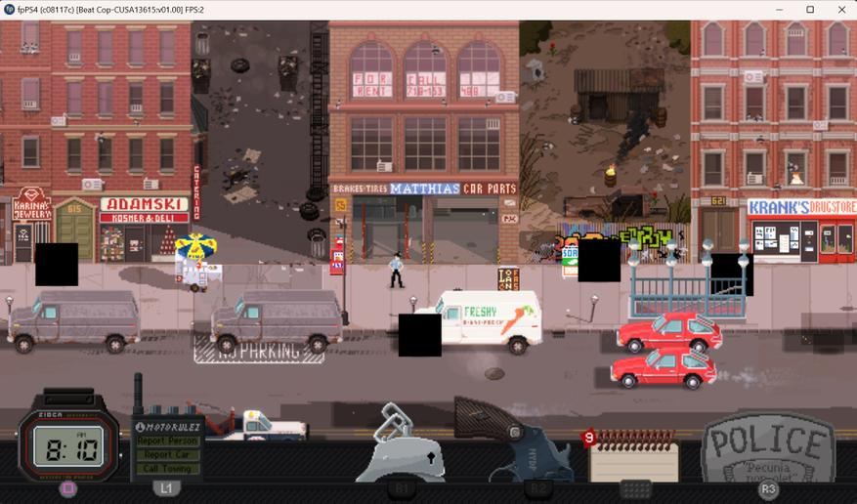The image size is (857, 504).
Task: Inspect the lower red hatchback car
Action: point(664,368)
